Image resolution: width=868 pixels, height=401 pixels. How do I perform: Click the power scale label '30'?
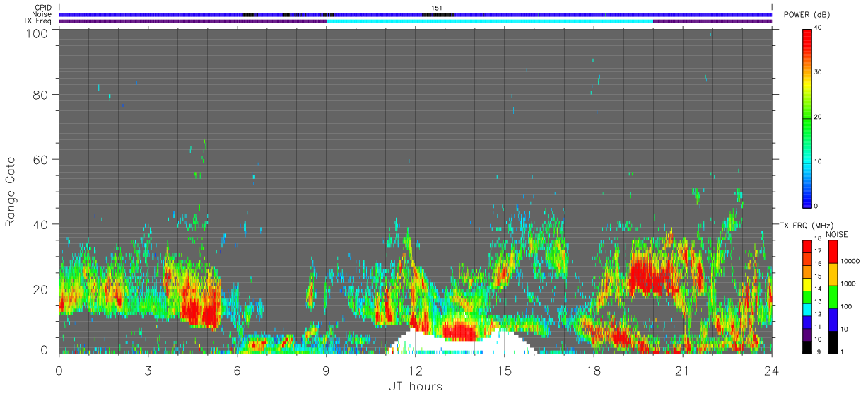tap(817, 72)
